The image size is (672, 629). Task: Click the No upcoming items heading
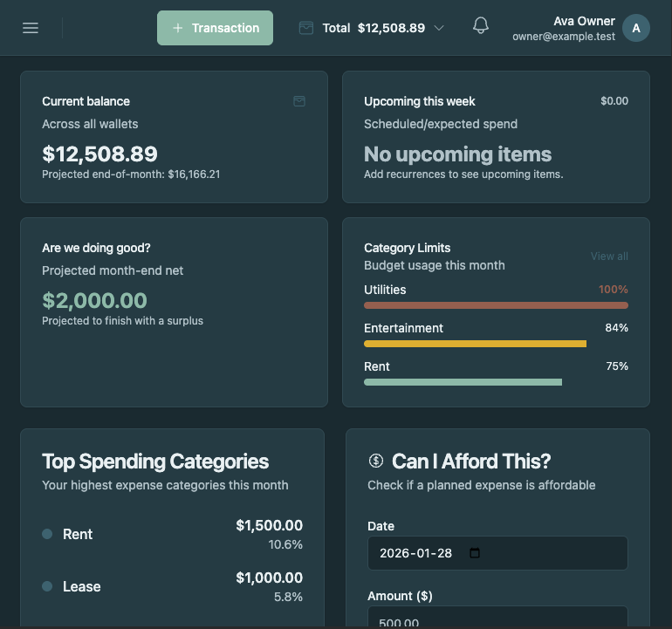(457, 154)
